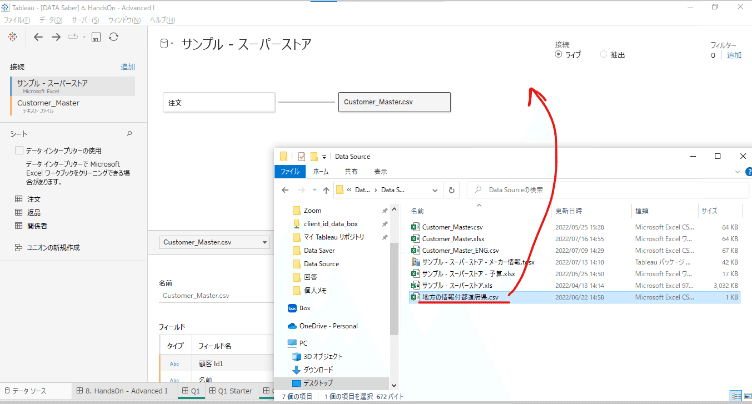Open the サーバー menu in Tableau
752x404 pixels.
click(x=85, y=20)
